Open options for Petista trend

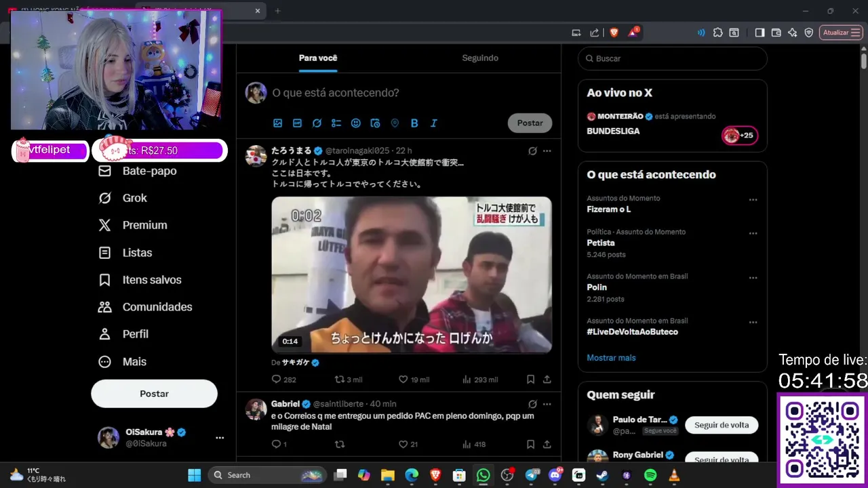coord(753,233)
